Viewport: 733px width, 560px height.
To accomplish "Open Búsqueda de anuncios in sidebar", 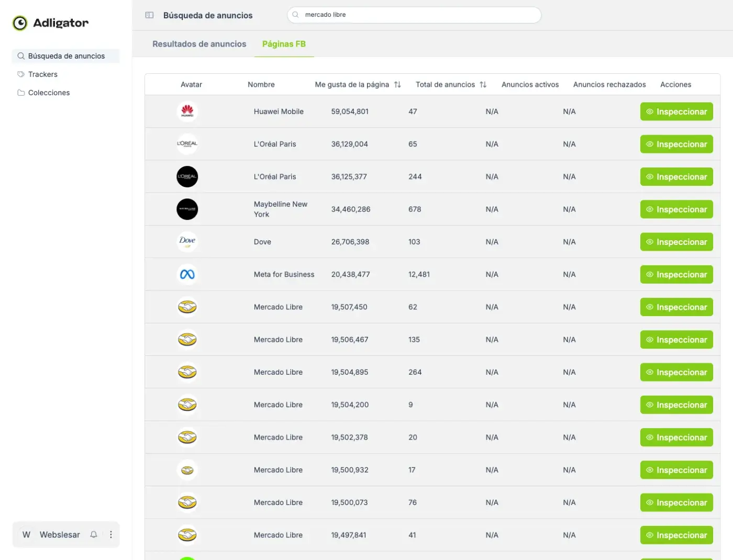I will (66, 56).
